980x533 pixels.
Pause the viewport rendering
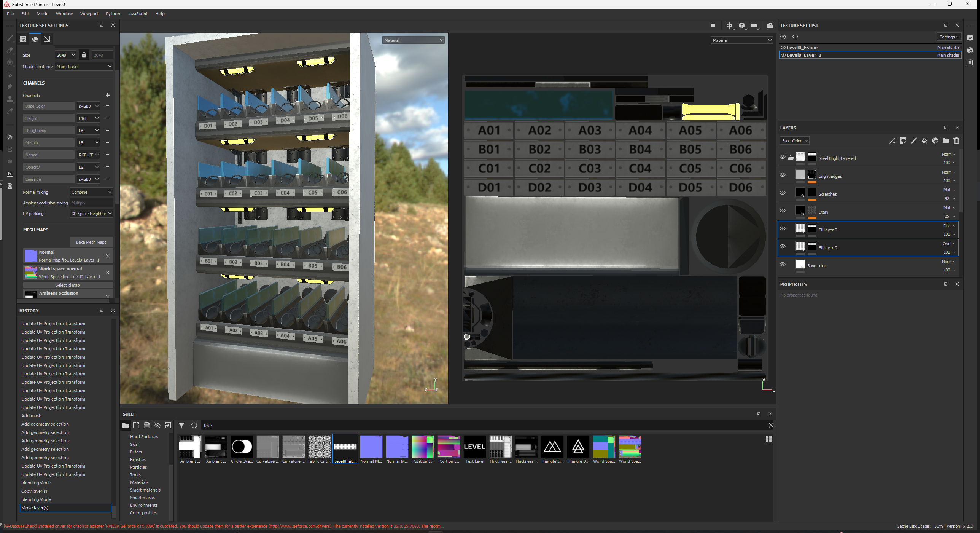(x=713, y=26)
